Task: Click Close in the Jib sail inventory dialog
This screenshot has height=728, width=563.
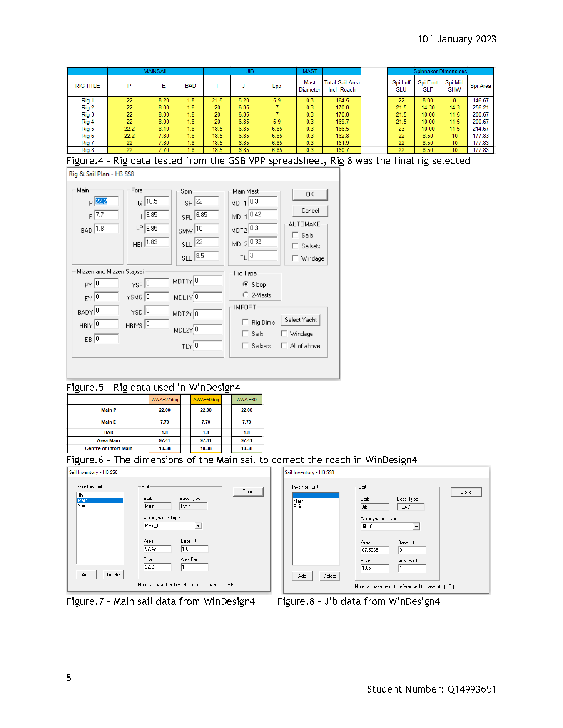Action: [x=466, y=492]
